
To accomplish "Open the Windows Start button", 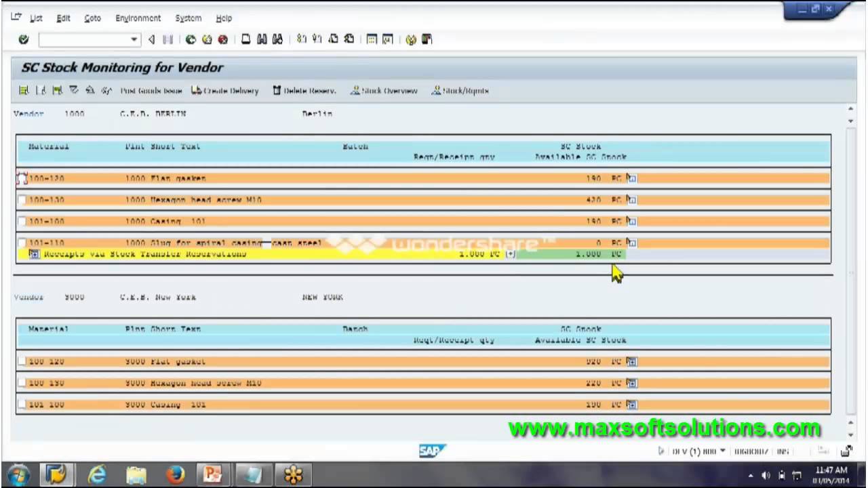I will 18,474.
